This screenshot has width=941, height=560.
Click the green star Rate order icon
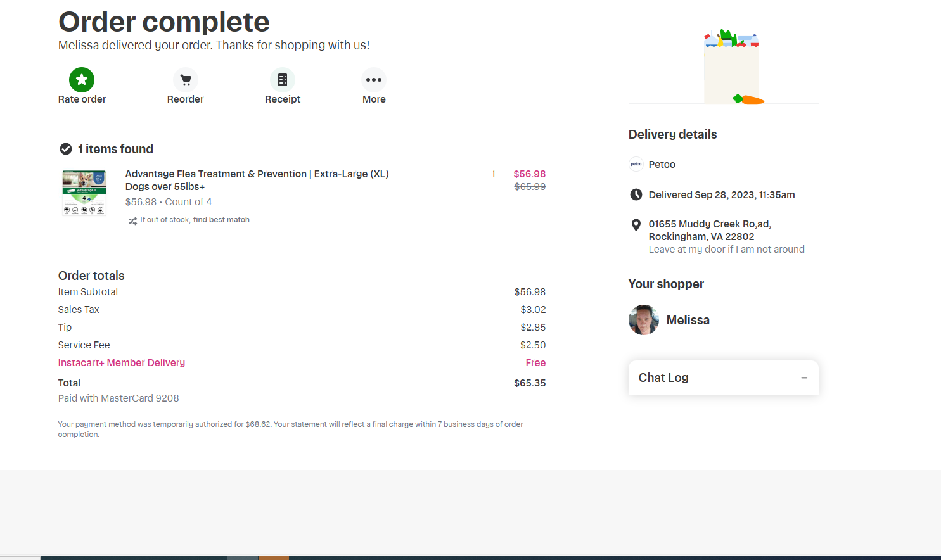pyautogui.click(x=82, y=80)
